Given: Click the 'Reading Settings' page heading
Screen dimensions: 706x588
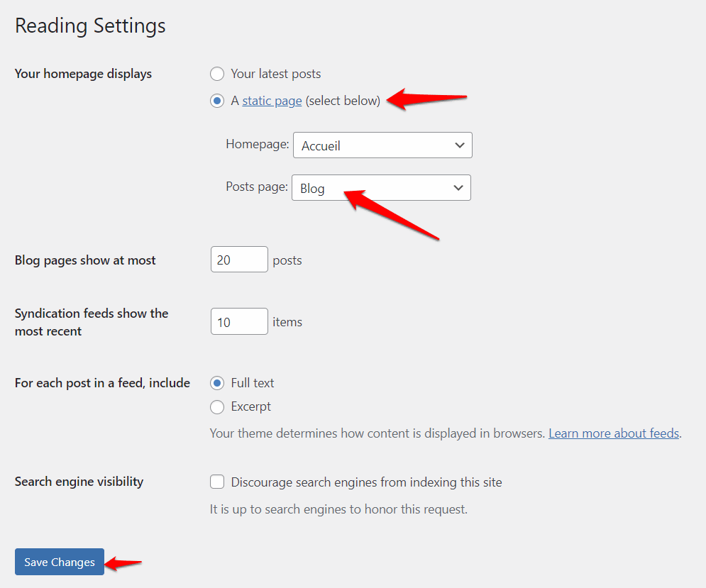Looking at the screenshot, I should (89, 26).
